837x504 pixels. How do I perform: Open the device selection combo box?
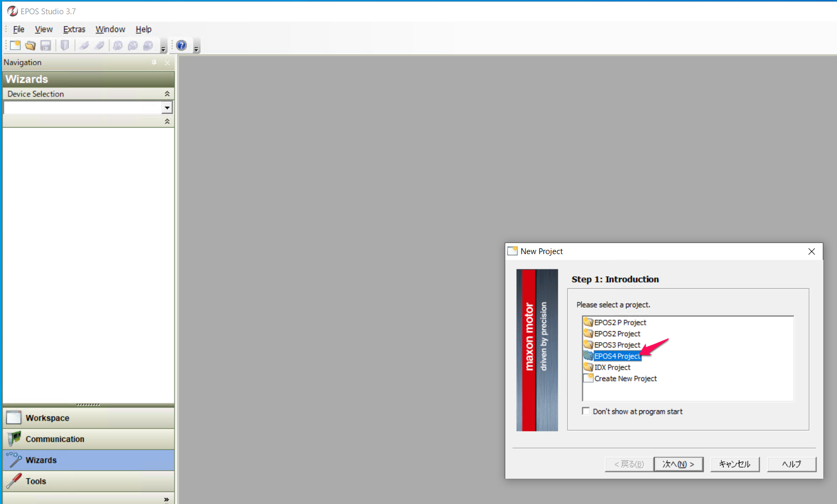167,108
